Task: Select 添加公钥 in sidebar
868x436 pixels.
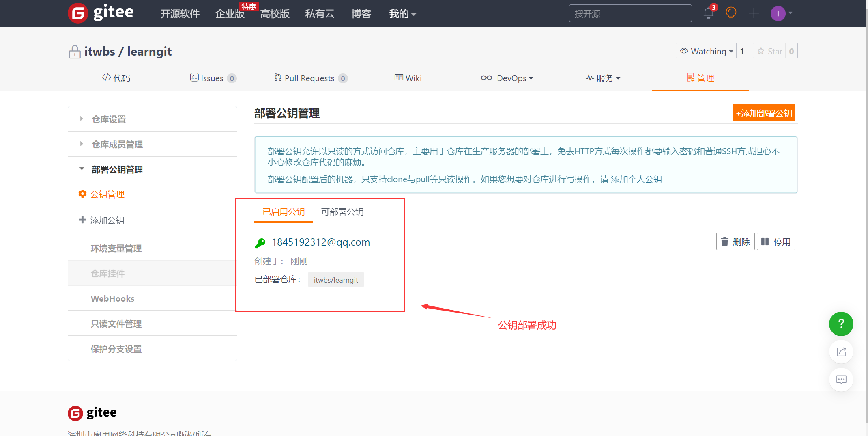Action: [107, 220]
